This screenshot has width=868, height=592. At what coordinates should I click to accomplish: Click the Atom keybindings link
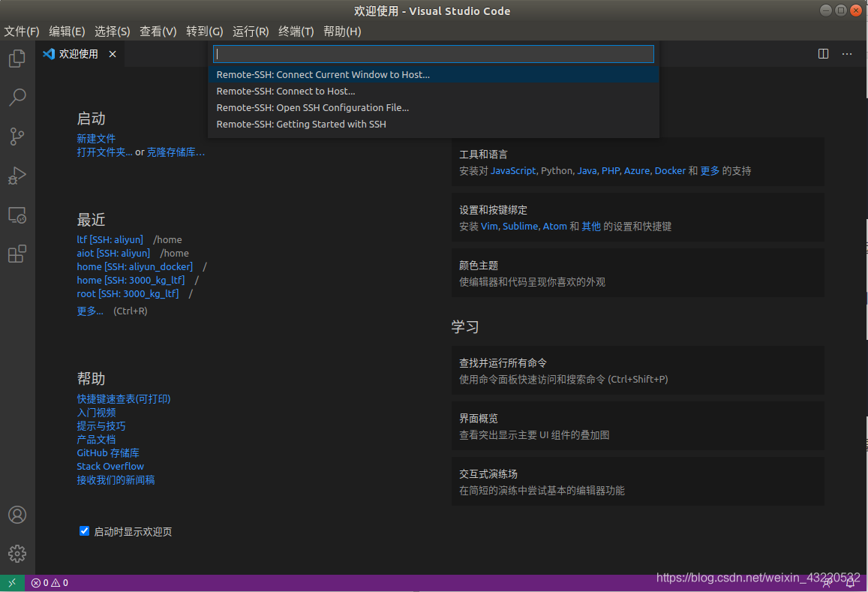tap(554, 227)
